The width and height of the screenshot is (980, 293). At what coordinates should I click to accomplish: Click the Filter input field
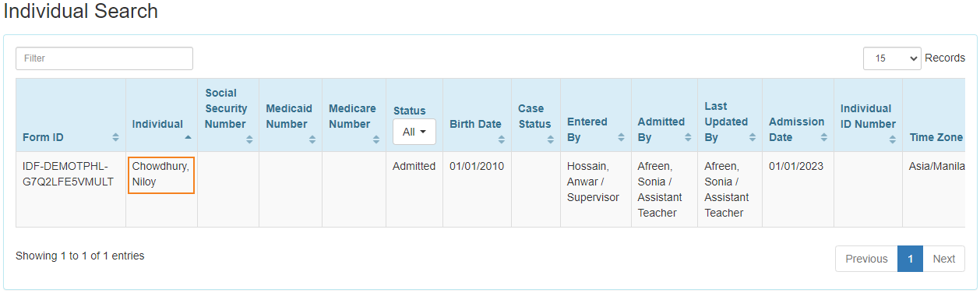point(104,58)
